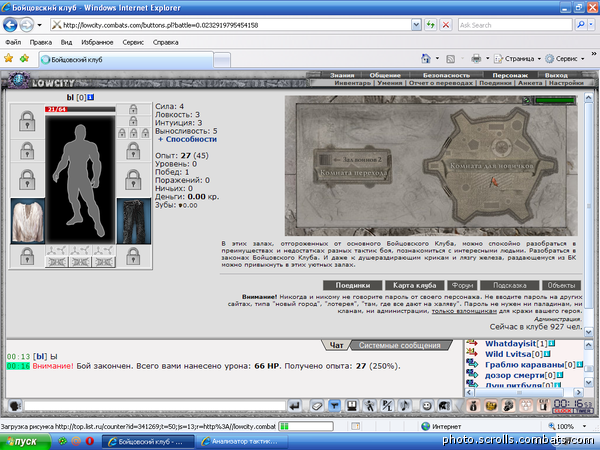
Task: Click the pale pink face icon in bottom toolbar
Action: pos(526,406)
